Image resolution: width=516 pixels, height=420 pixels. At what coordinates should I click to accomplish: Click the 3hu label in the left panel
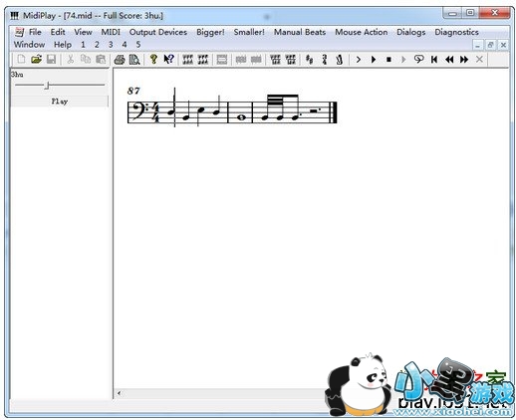coord(17,75)
